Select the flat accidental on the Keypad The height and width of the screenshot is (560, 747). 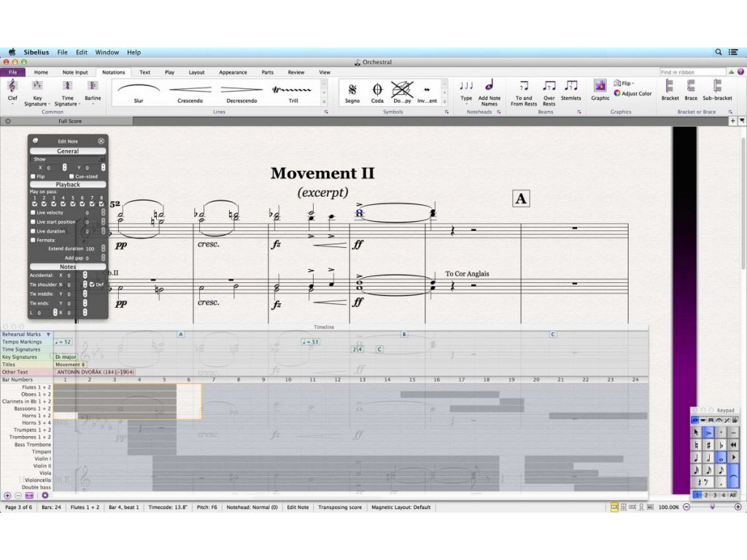(x=721, y=445)
